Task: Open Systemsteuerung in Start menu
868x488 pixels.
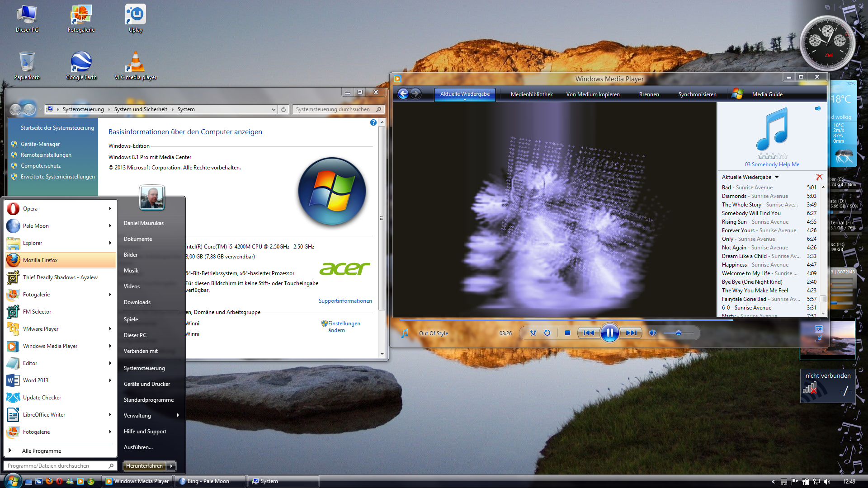Action: tap(144, 368)
